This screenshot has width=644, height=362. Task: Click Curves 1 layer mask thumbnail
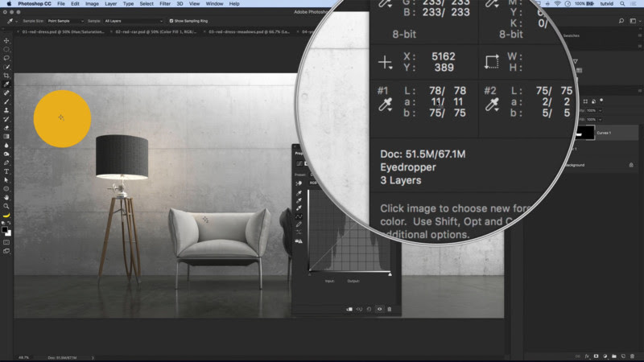click(584, 133)
